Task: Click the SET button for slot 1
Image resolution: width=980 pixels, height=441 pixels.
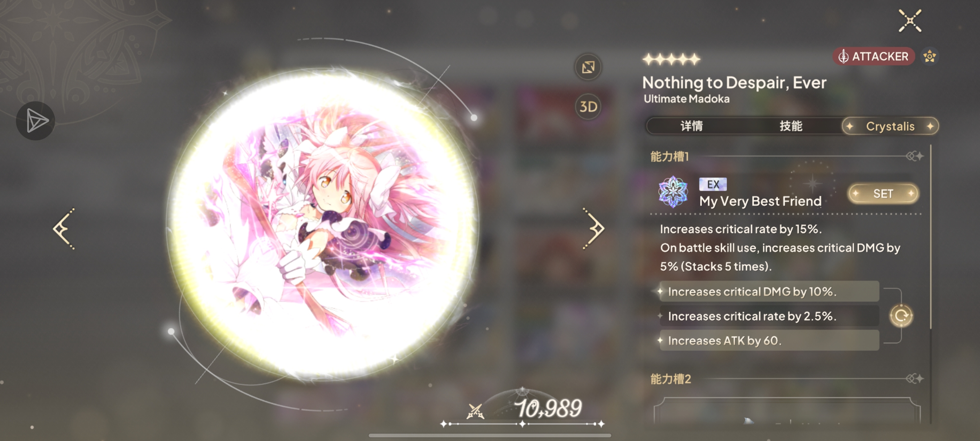Action: coord(883,194)
